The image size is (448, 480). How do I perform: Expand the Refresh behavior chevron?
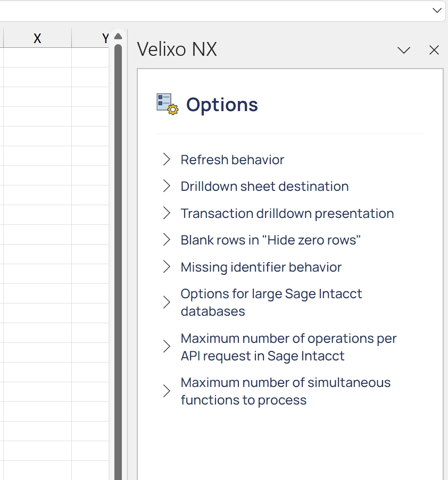[167, 159]
